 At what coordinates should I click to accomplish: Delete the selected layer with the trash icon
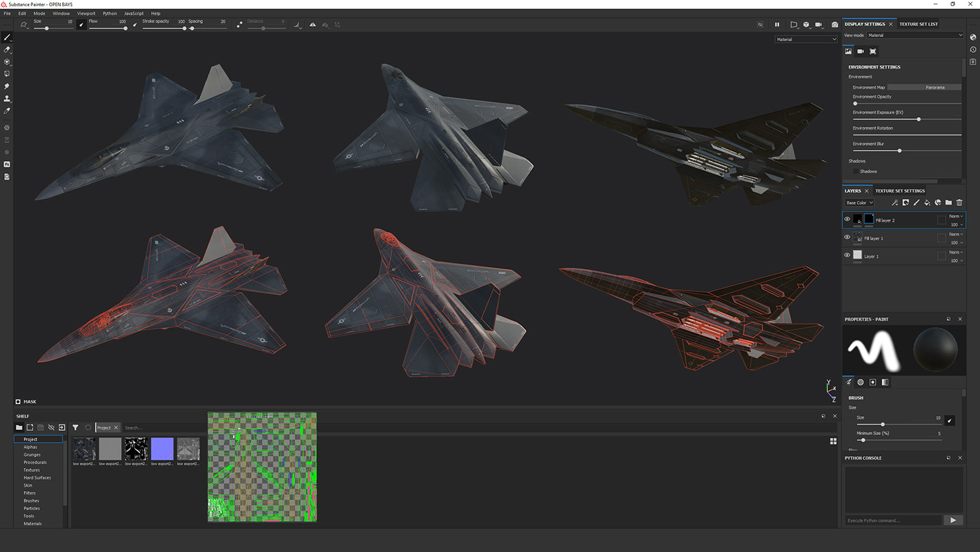click(x=958, y=202)
